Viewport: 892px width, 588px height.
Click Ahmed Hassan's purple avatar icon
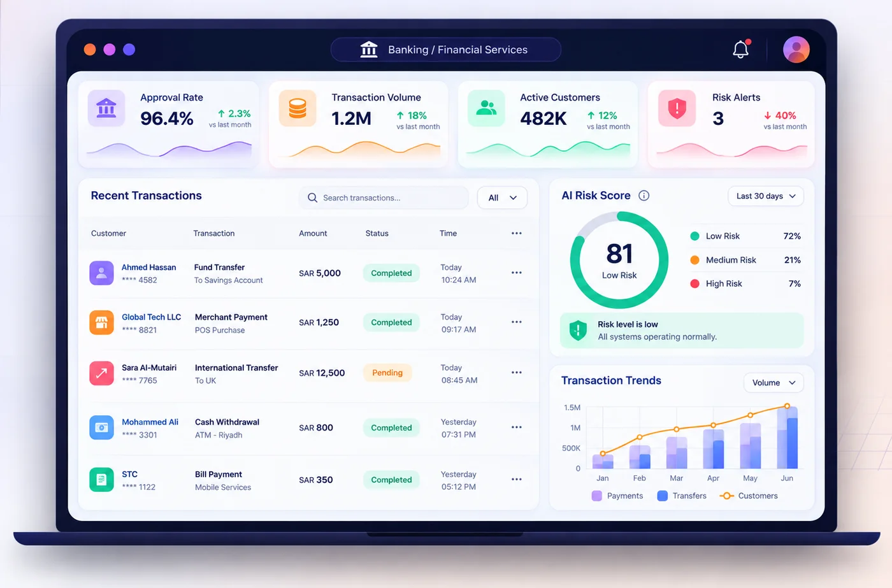[101, 273]
